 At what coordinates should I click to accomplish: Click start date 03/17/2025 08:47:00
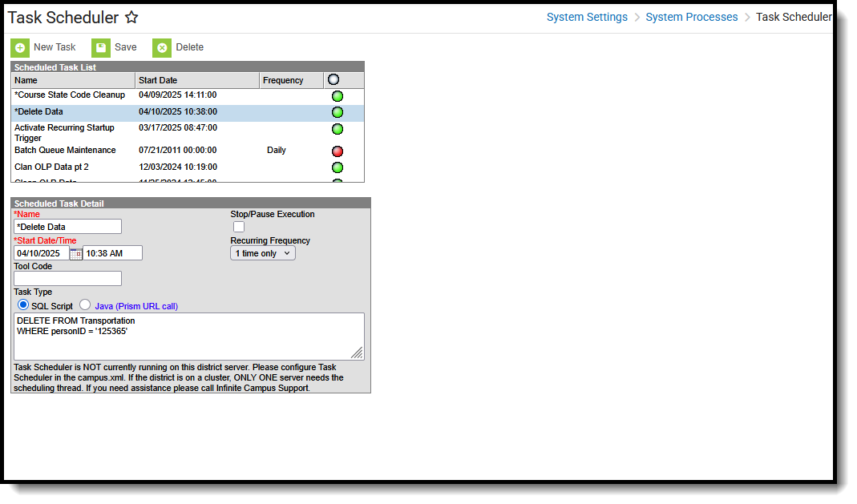pyautogui.click(x=178, y=127)
